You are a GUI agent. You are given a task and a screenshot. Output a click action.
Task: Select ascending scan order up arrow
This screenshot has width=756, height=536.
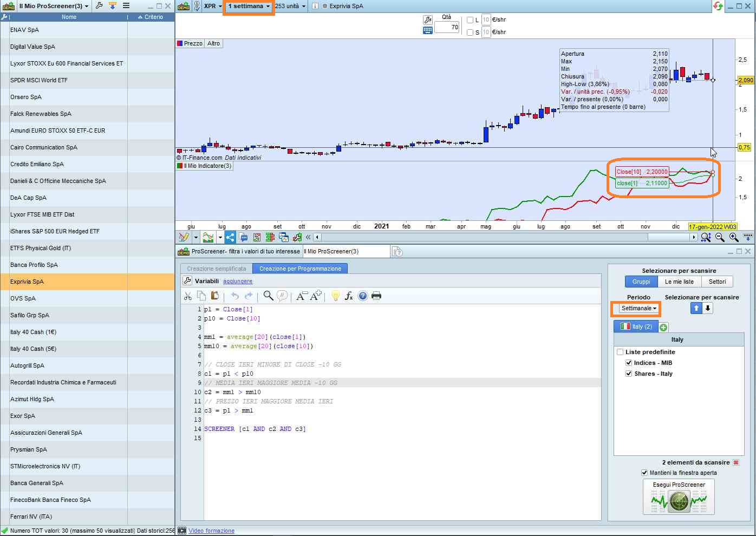pyautogui.click(x=696, y=308)
